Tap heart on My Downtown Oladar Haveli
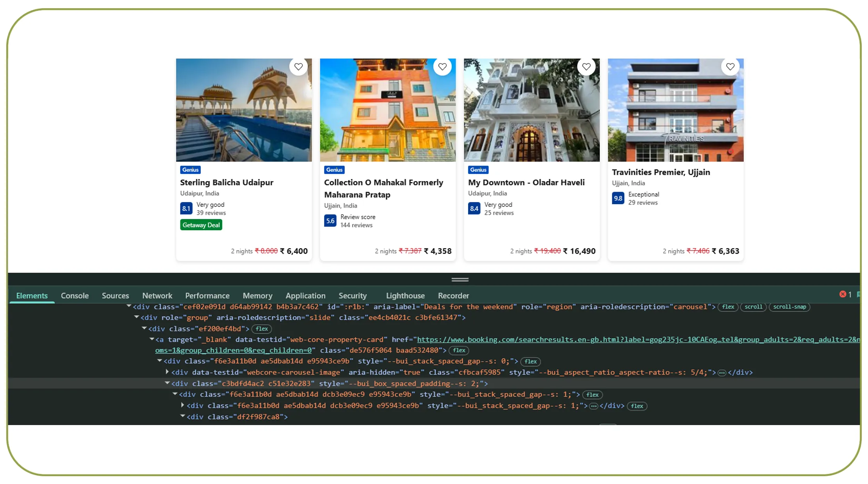This screenshot has height=484, width=868. click(x=586, y=67)
